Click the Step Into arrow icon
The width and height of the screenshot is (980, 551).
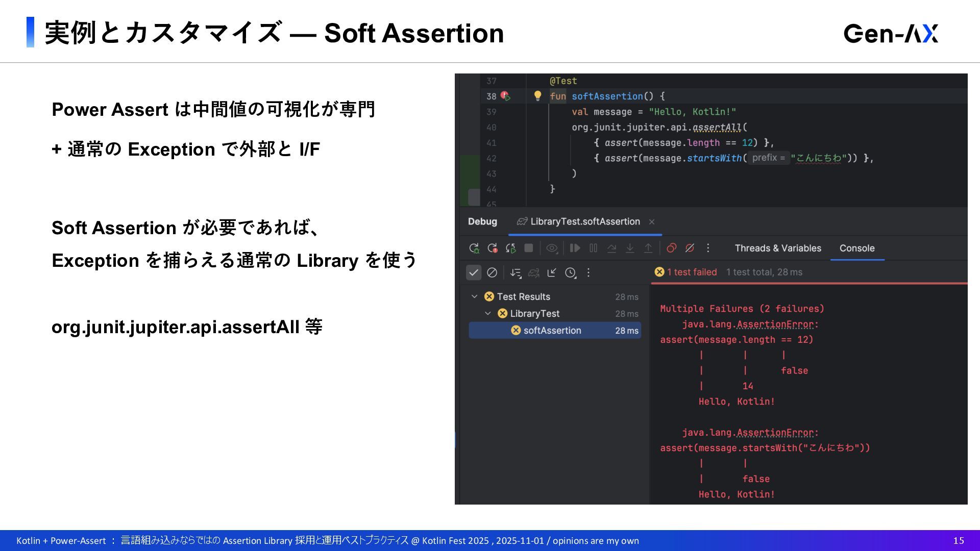tap(630, 248)
